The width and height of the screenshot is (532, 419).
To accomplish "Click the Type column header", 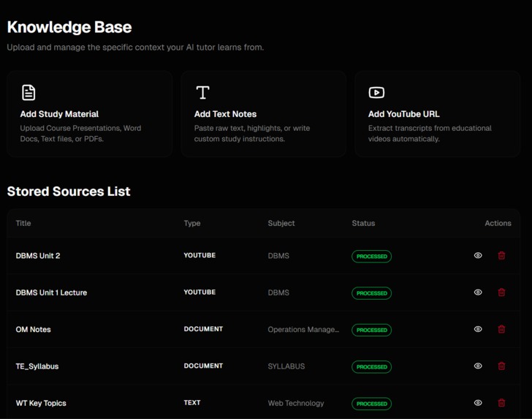I will pos(192,223).
